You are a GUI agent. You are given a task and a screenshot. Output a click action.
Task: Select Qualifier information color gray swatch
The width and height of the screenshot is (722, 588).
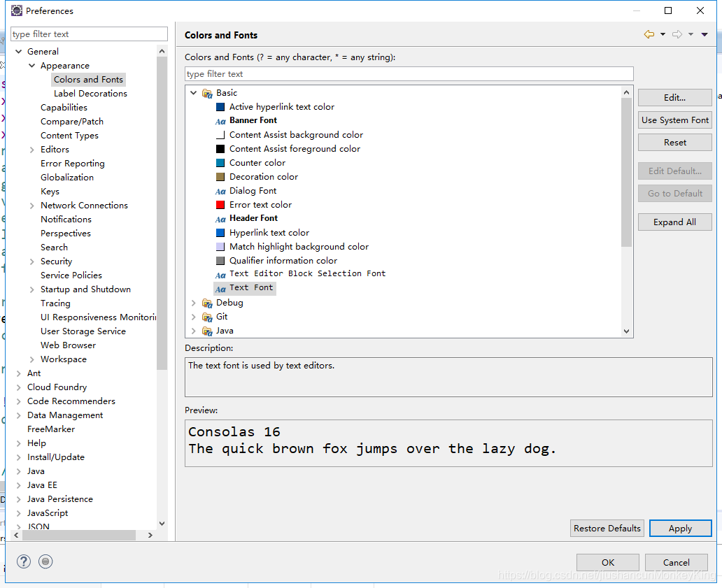pos(220,260)
